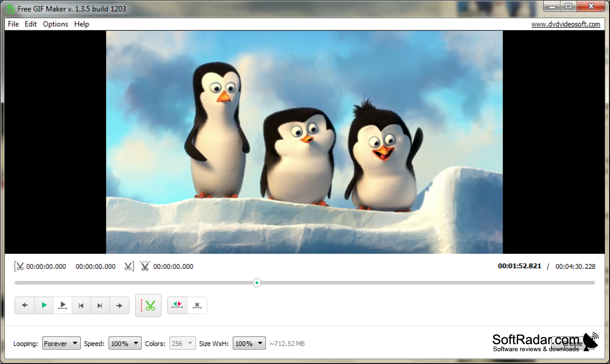Play only the selected segment
This screenshot has width=610, height=364.
(62, 305)
